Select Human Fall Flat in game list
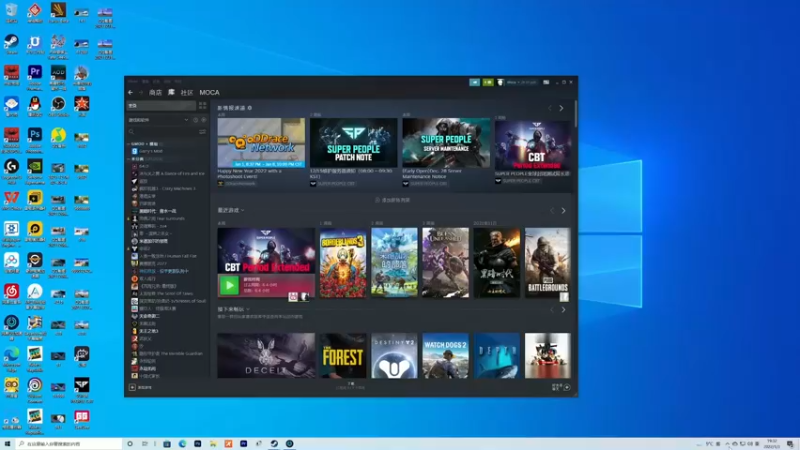The width and height of the screenshot is (800, 450). pyautogui.click(x=167, y=256)
